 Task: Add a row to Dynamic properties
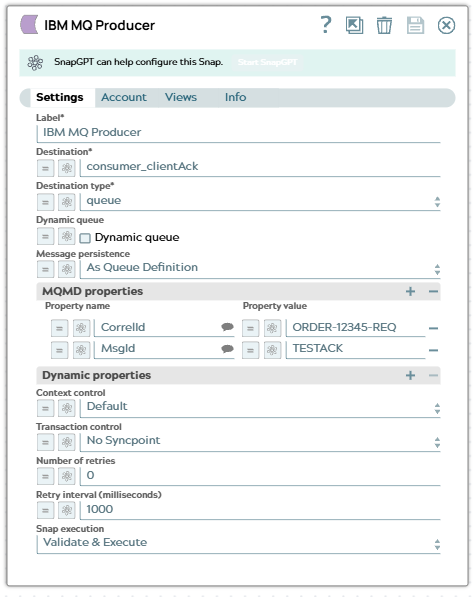click(410, 376)
